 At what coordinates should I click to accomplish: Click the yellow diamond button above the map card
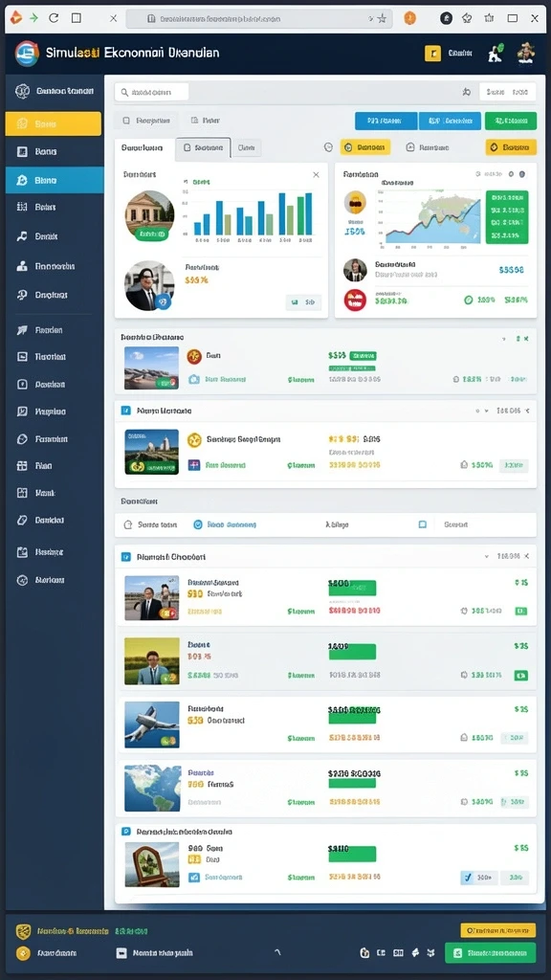pyautogui.click(x=511, y=147)
